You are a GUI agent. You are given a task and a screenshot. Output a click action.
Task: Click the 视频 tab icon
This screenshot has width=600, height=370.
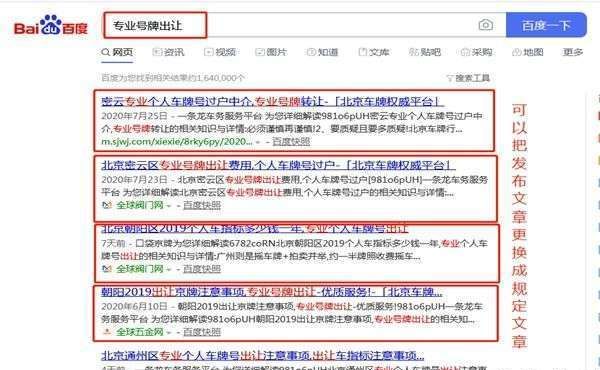point(209,52)
